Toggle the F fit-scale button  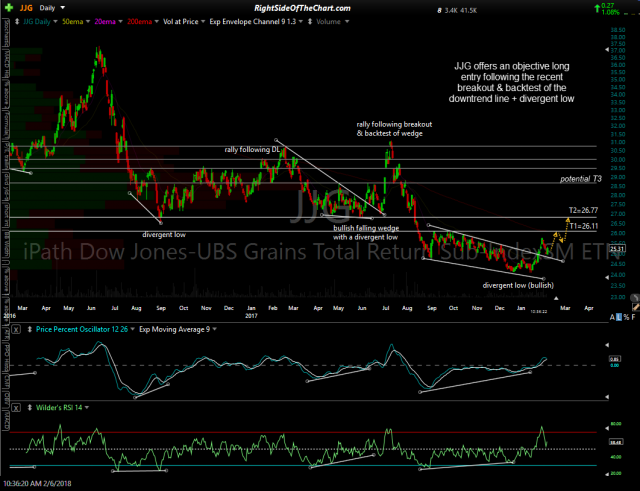coord(633,317)
